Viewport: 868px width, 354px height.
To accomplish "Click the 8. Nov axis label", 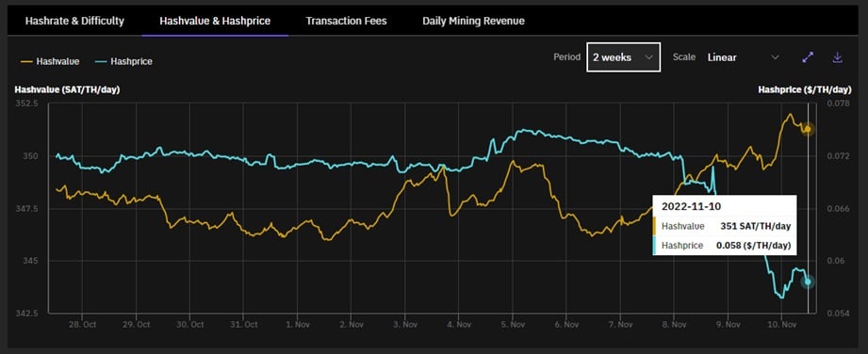I will point(673,324).
